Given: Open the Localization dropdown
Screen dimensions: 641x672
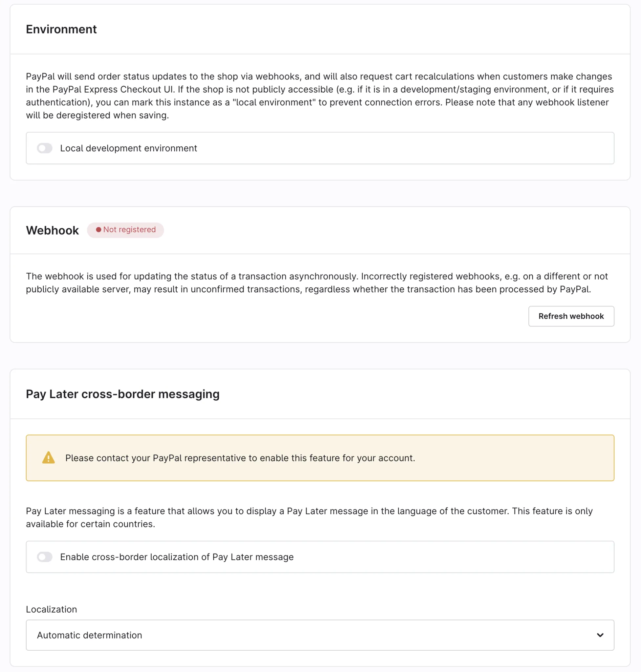Looking at the screenshot, I should pyautogui.click(x=319, y=635).
